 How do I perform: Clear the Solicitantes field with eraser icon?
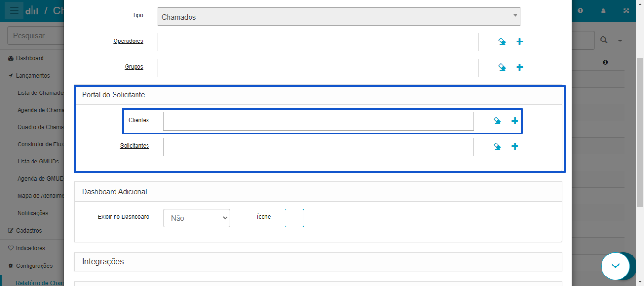point(497,146)
